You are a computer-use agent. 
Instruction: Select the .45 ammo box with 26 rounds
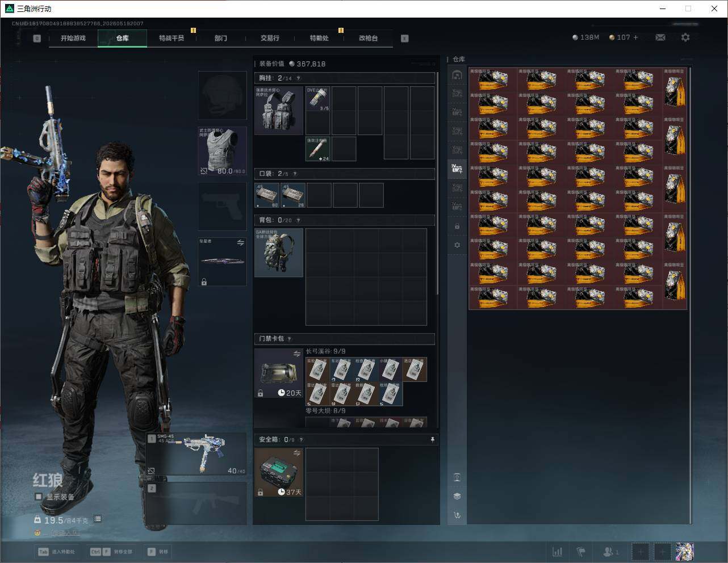click(x=294, y=195)
